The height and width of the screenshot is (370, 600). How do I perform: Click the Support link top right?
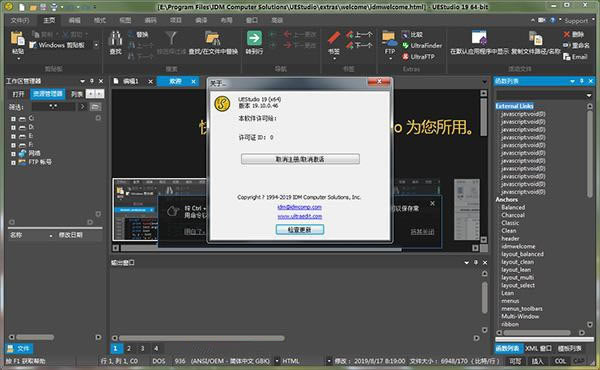point(576,21)
